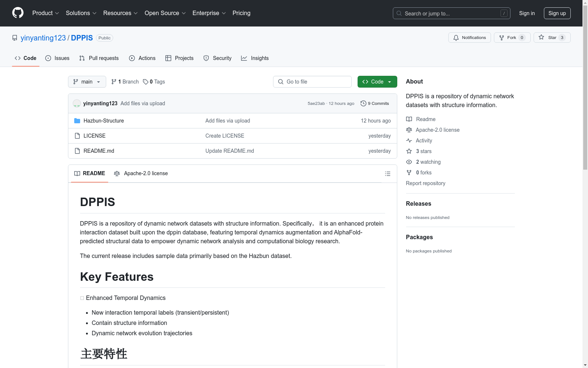The image size is (588, 368).
Task: Open the GitHub homepage logo
Action: click(18, 13)
